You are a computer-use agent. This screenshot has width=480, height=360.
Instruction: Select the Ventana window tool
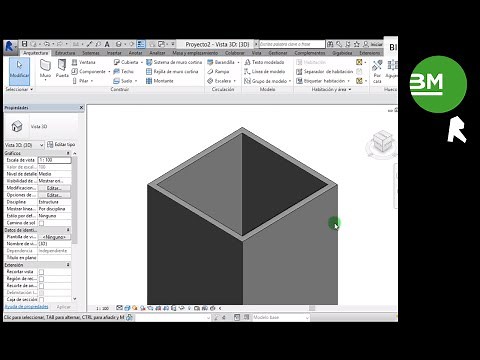(84, 62)
